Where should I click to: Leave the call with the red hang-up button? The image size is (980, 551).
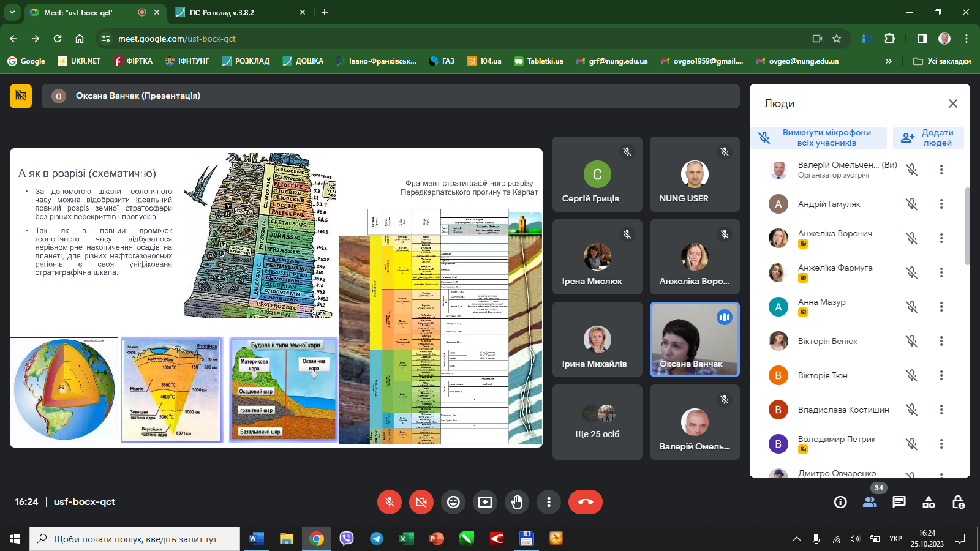(585, 502)
